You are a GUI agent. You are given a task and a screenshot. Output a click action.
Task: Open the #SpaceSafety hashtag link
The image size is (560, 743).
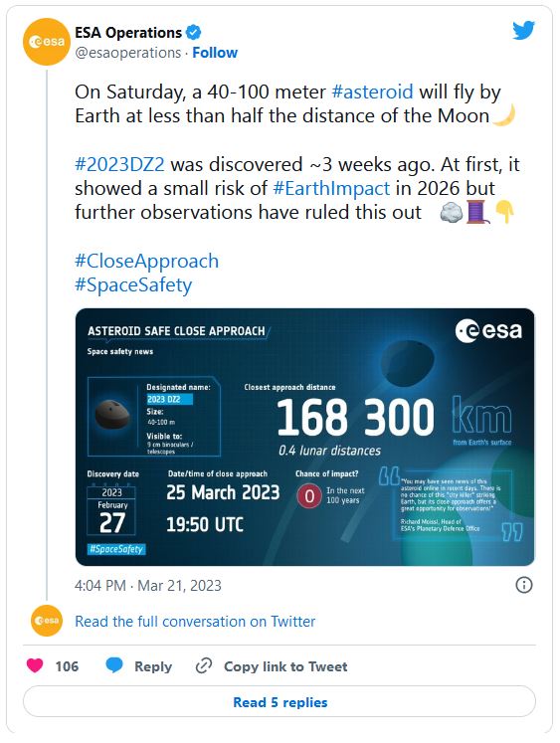click(x=133, y=285)
